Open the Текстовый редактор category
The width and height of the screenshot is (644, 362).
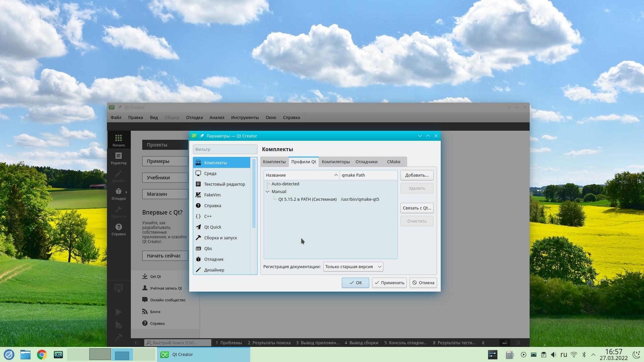pos(224,184)
